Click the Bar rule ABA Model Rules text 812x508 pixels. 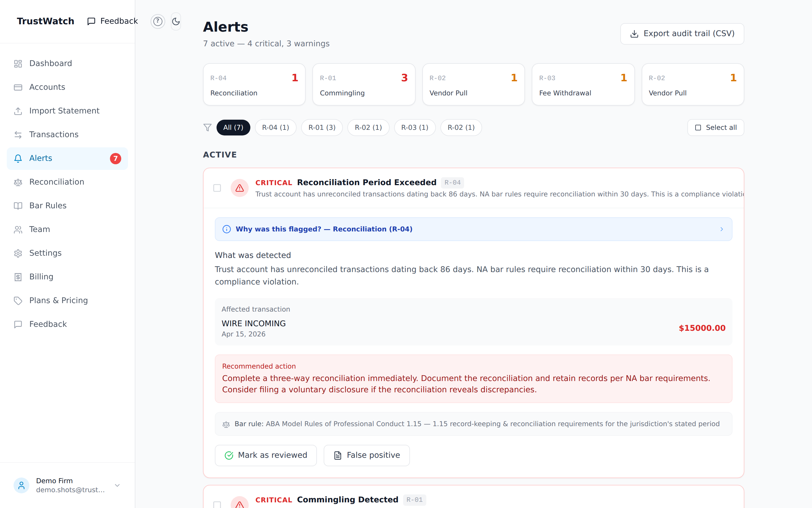click(x=477, y=424)
